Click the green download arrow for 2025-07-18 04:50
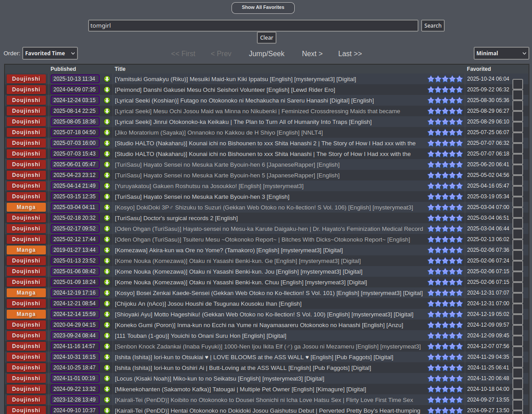532x414 pixels. click(x=107, y=132)
